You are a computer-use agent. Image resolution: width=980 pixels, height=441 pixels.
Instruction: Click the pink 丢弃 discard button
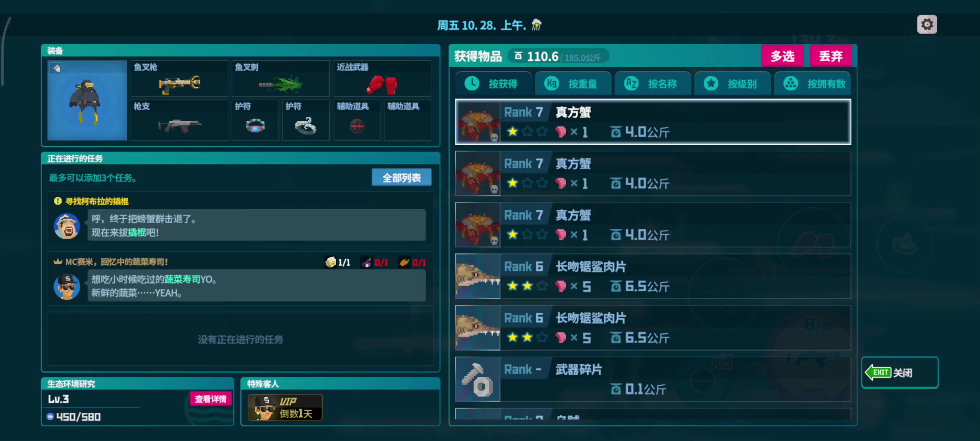click(831, 56)
